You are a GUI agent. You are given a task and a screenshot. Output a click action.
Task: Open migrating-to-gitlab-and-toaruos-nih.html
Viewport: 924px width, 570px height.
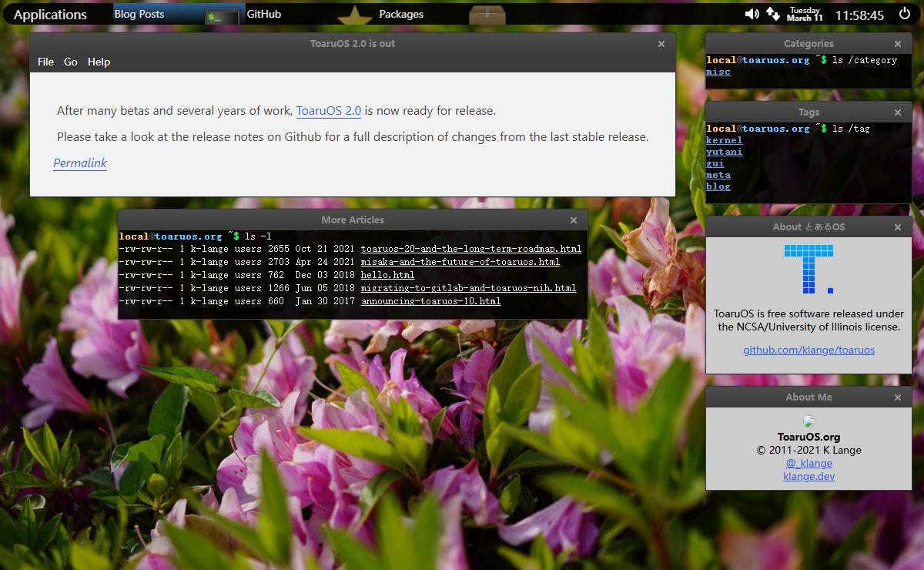(x=468, y=288)
